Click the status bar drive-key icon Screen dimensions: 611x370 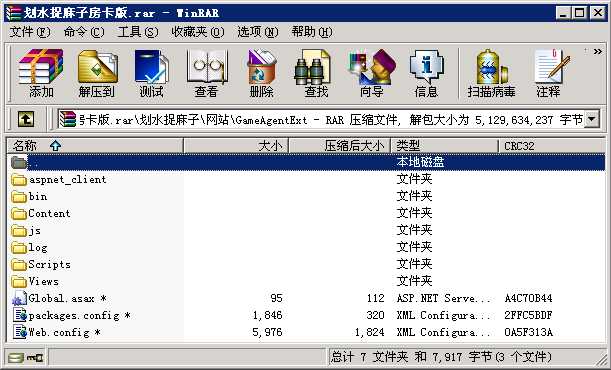[26, 357]
